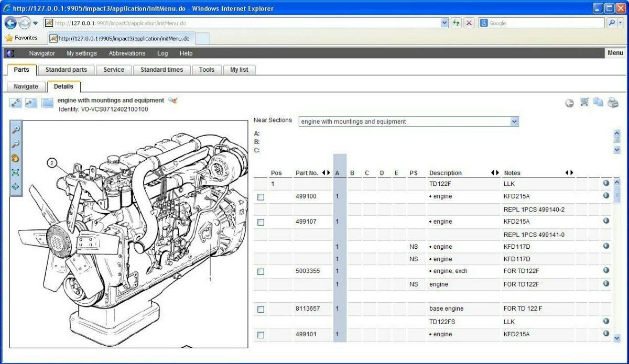Click callout 2 on engine diagram
This screenshot has height=364, width=629.
tap(51, 163)
